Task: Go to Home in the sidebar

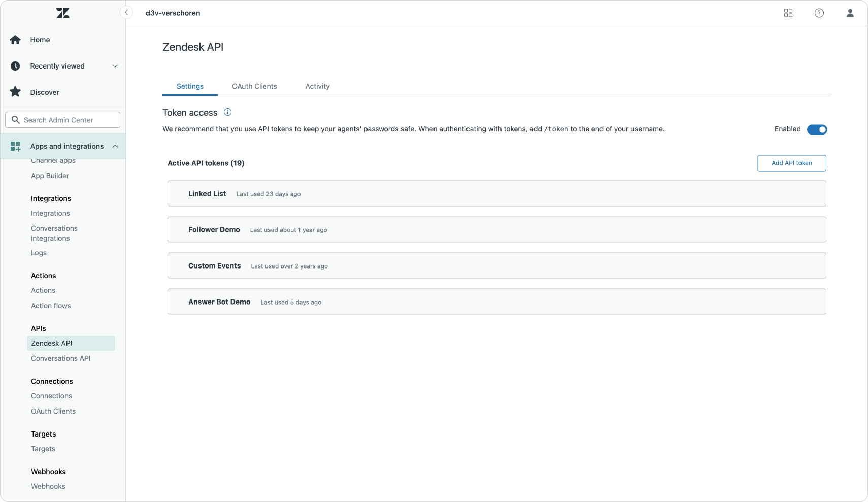Action: [x=40, y=40]
